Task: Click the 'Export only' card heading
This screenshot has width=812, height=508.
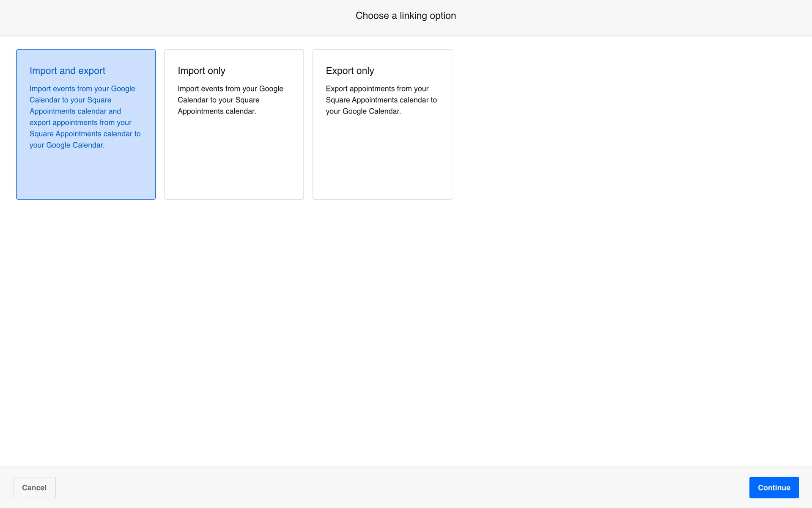Action: (350, 71)
